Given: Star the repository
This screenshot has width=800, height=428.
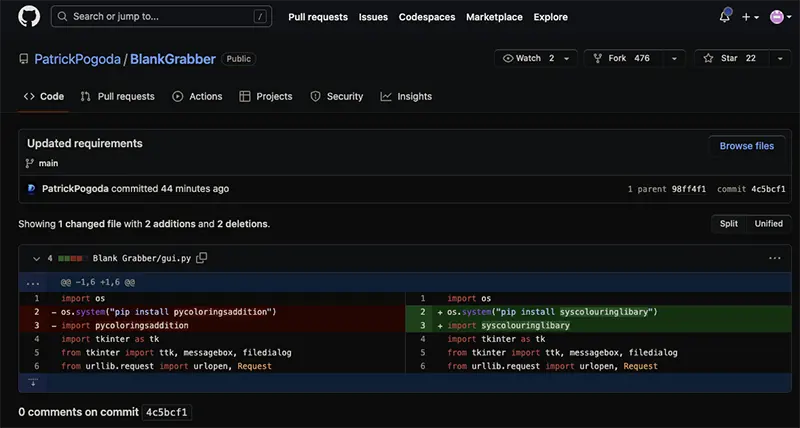Looking at the screenshot, I should tap(730, 58).
